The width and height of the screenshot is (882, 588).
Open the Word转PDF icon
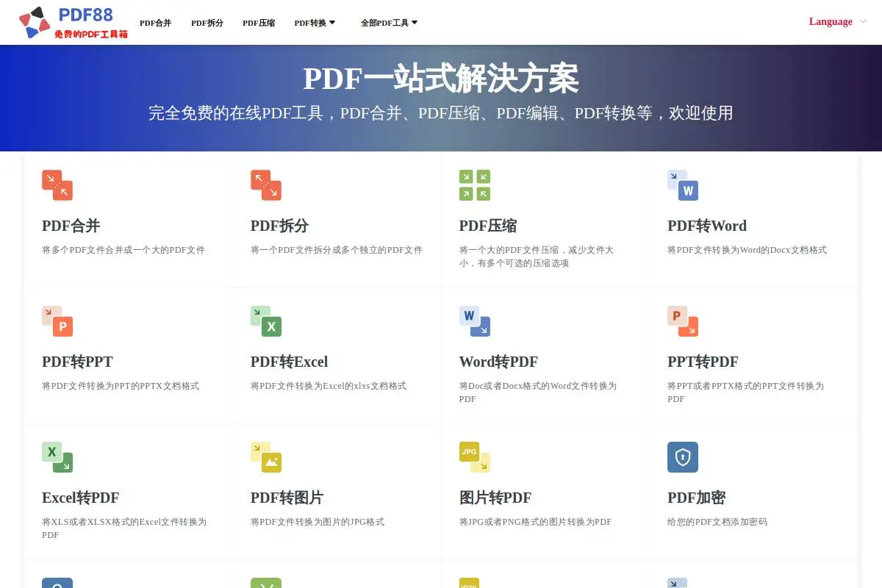point(475,321)
